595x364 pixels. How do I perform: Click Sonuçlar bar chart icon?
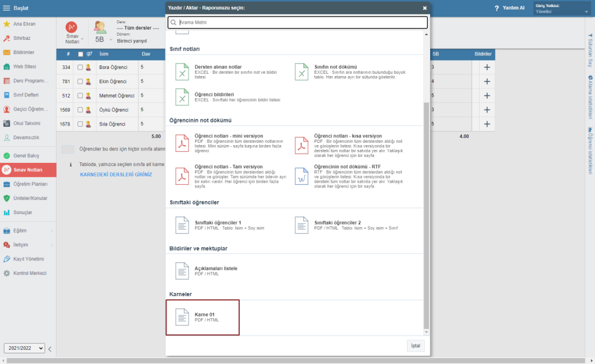7,212
